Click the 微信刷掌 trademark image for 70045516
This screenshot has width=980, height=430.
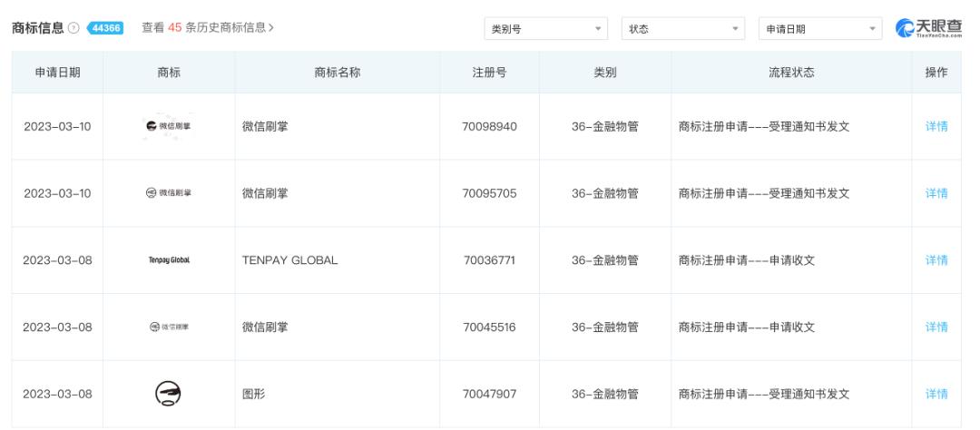[169, 327]
